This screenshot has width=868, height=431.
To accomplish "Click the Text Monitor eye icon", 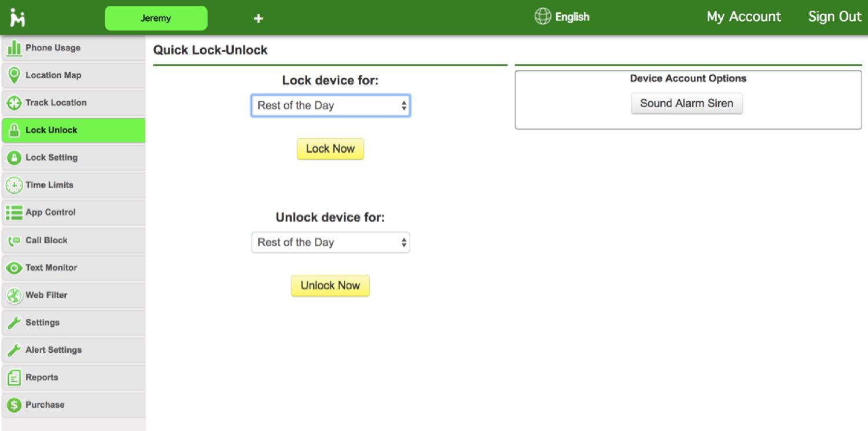I will pyautogui.click(x=14, y=268).
